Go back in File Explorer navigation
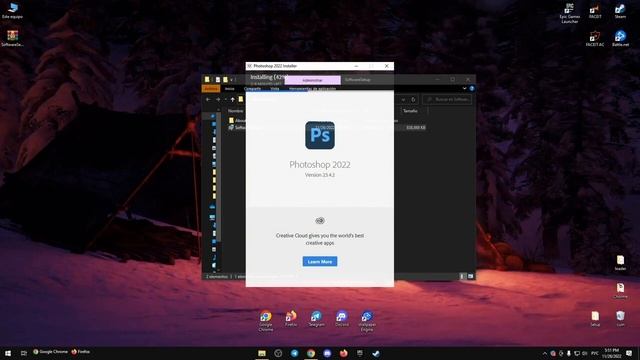 (208, 99)
